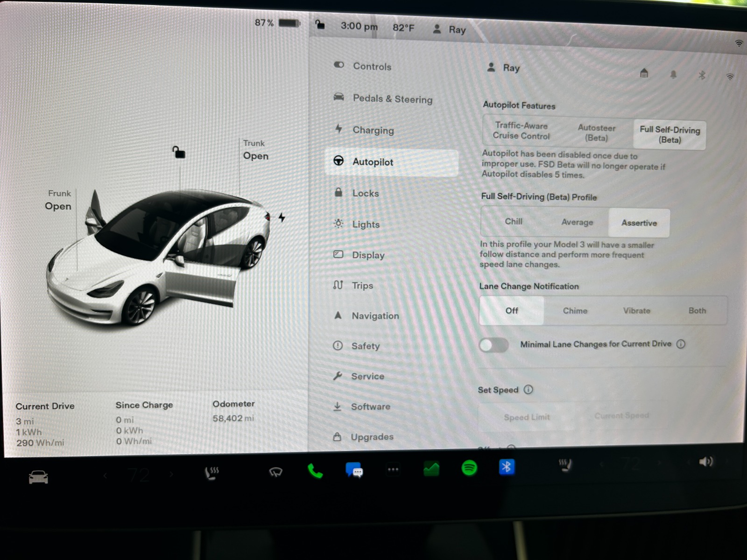Open all apps with three-dots launcher
Screen dimensions: 747x560
tap(393, 470)
